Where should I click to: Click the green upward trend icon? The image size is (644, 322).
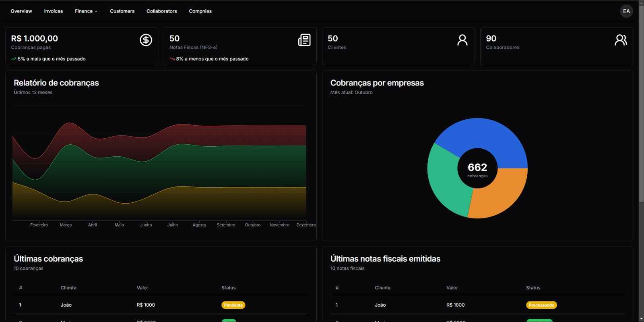(x=14, y=59)
